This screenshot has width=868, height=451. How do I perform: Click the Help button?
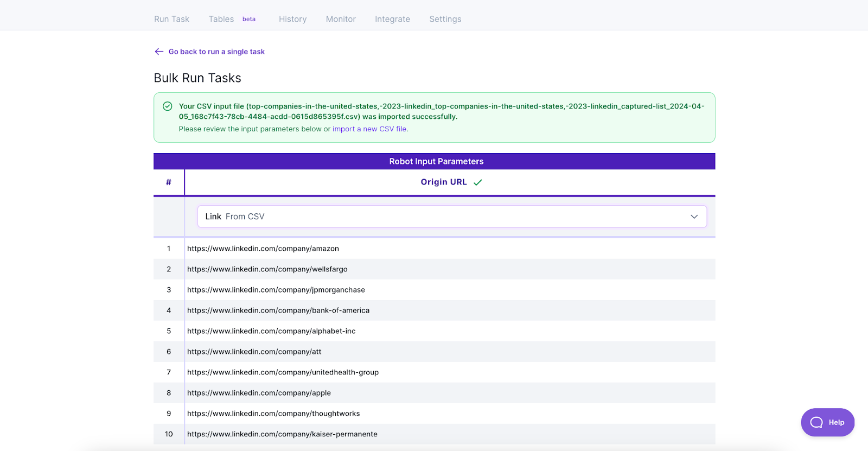pos(827,422)
